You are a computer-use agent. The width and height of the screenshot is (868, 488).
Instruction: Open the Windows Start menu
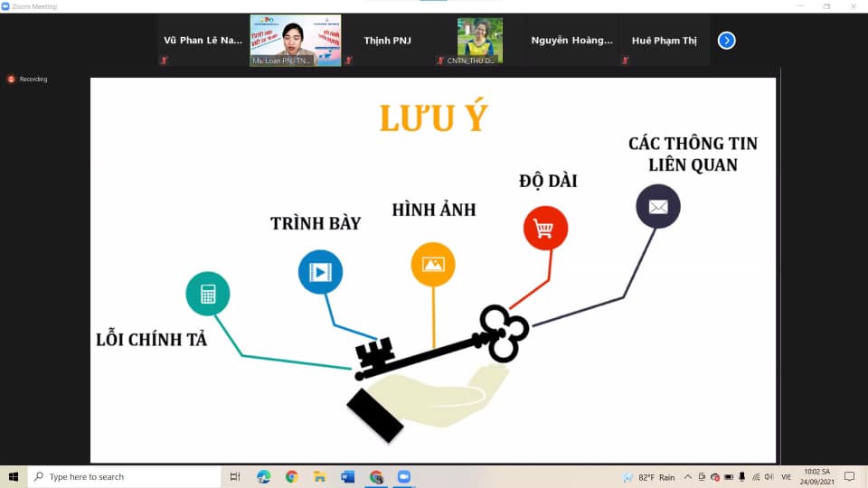click(x=14, y=476)
